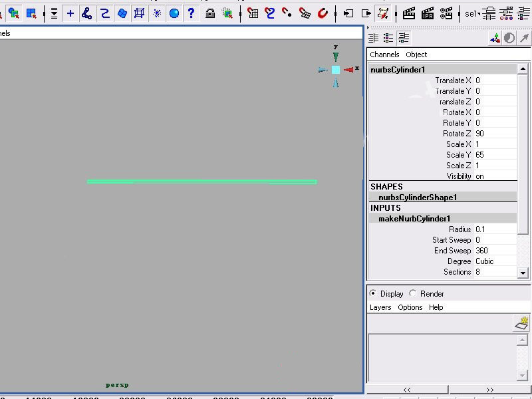Click the first sidebar toggle icon right of 'sel'
Screen dimensions: 532x399
489,13
